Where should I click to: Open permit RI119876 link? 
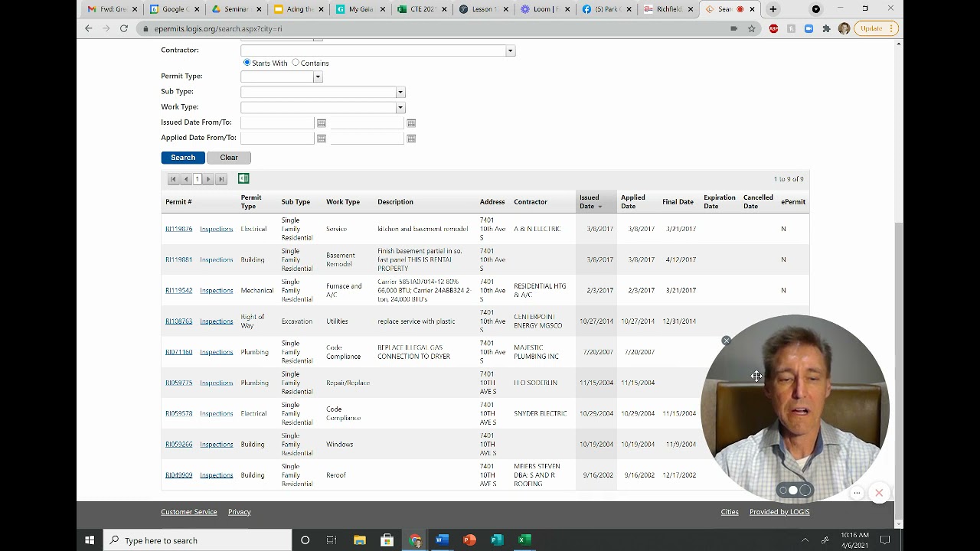click(x=179, y=229)
